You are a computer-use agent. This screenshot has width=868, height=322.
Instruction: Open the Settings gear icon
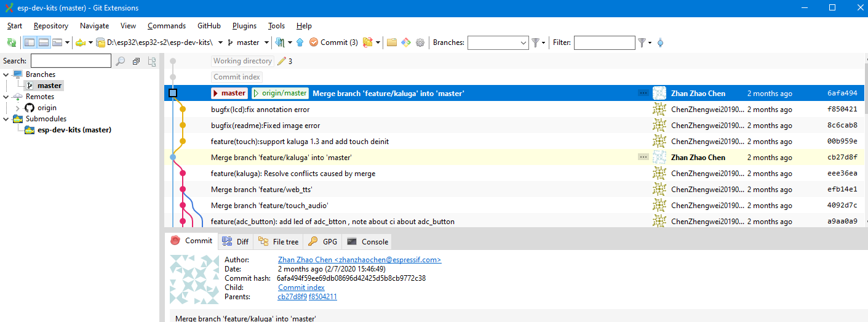(x=420, y=42)
